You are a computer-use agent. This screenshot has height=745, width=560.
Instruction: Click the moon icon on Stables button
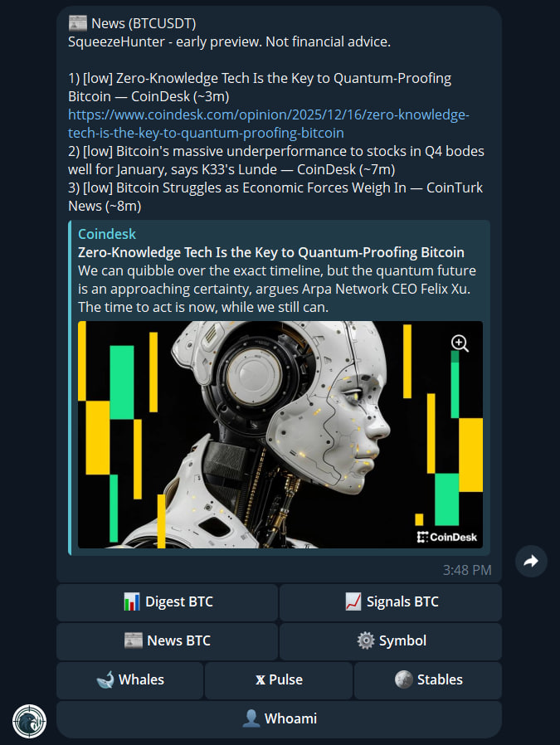click(403, 679)
